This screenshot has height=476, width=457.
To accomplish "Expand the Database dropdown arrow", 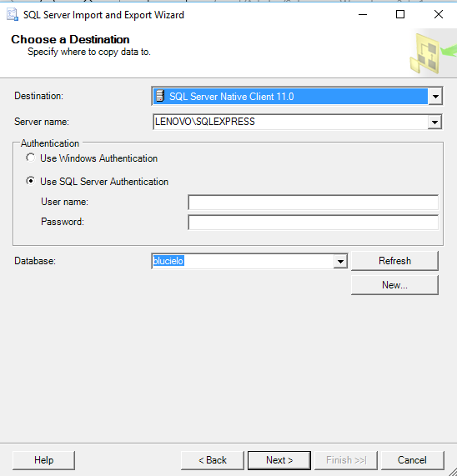I will (x=340, y=261).
